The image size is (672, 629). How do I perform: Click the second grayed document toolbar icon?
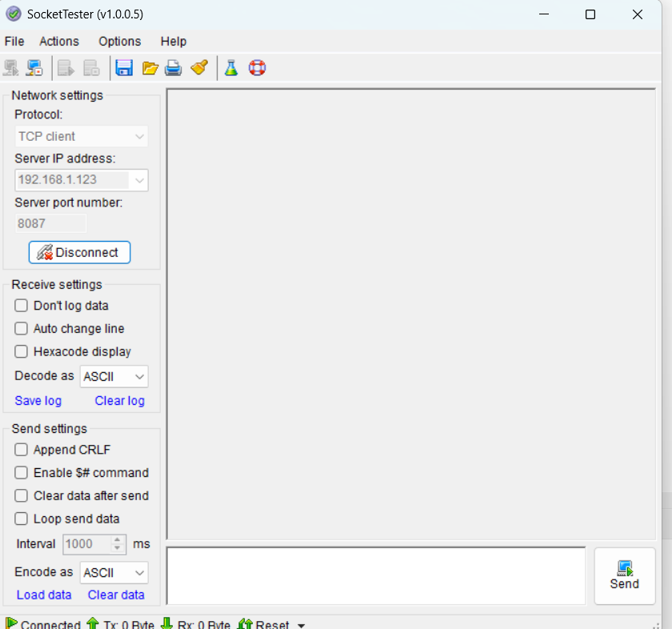click(x=91, y=68)
